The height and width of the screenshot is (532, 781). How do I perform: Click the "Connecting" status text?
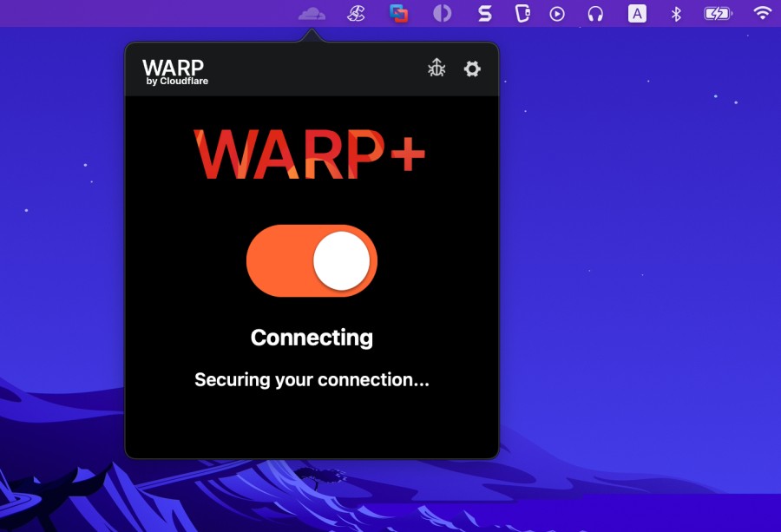[x=312, y=338]
